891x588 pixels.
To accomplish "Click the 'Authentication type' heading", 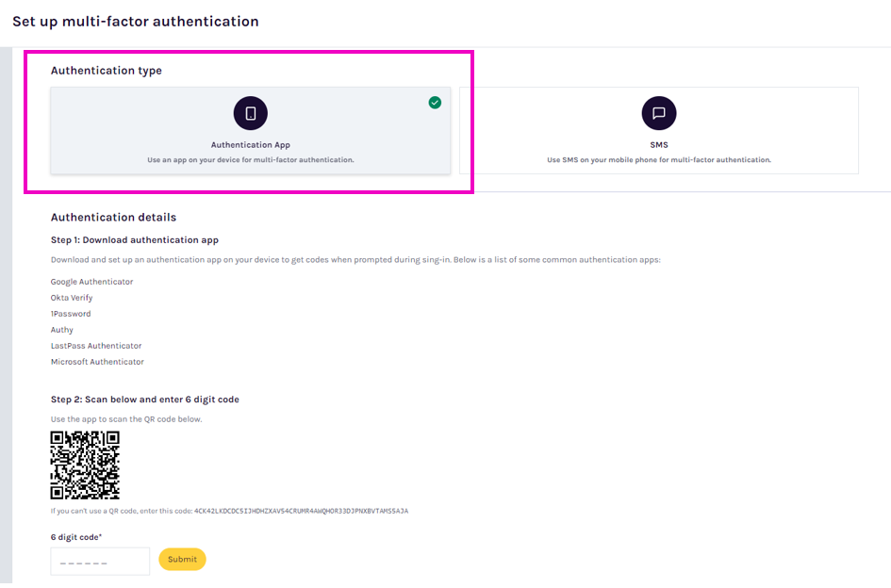I will pyautogui.click(x=107, y=71).
